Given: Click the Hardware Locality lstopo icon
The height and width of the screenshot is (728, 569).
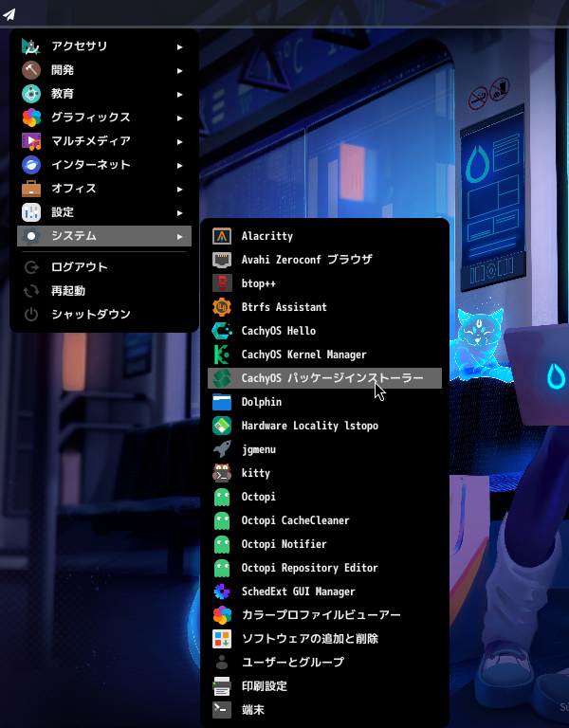Looking at the screenshot, I should (x=222, y=426).
